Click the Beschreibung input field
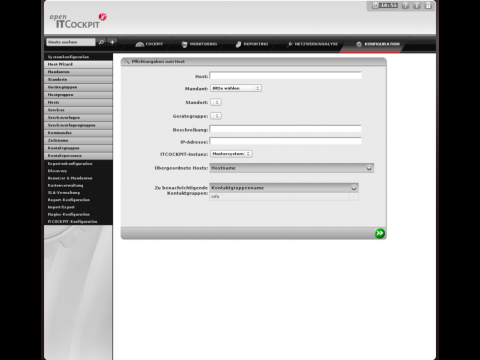The width and height of the screenshot is (480, 360). 286,129
